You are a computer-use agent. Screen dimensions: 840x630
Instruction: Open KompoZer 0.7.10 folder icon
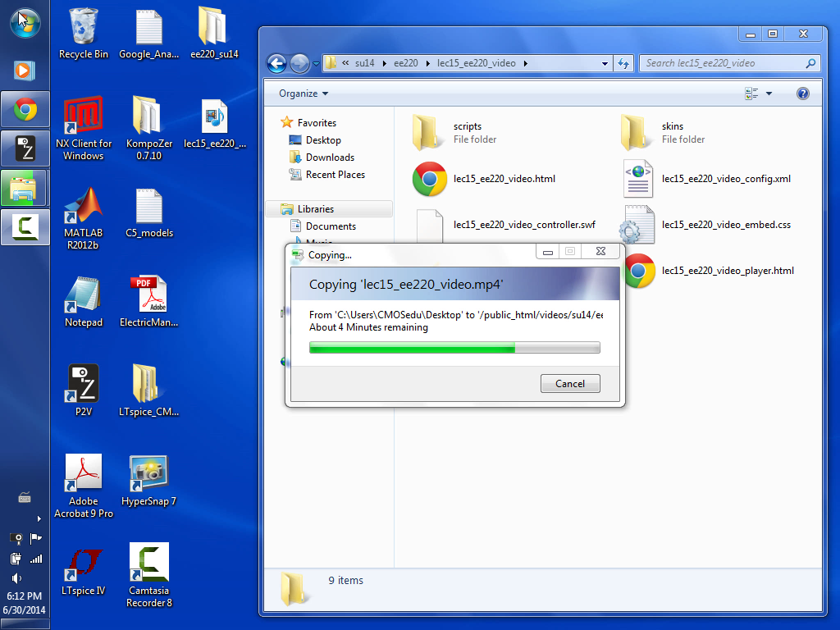(149, 129)
